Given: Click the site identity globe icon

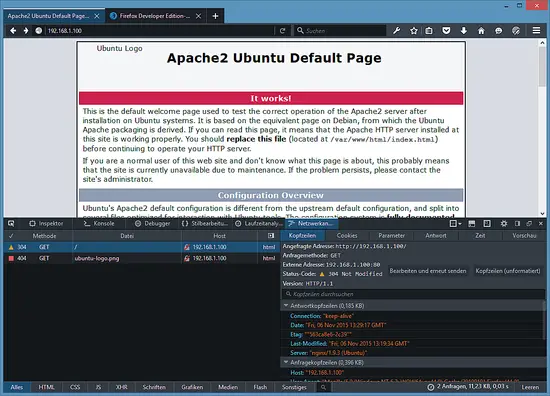Looking at the screenshot, I should 39,31.
